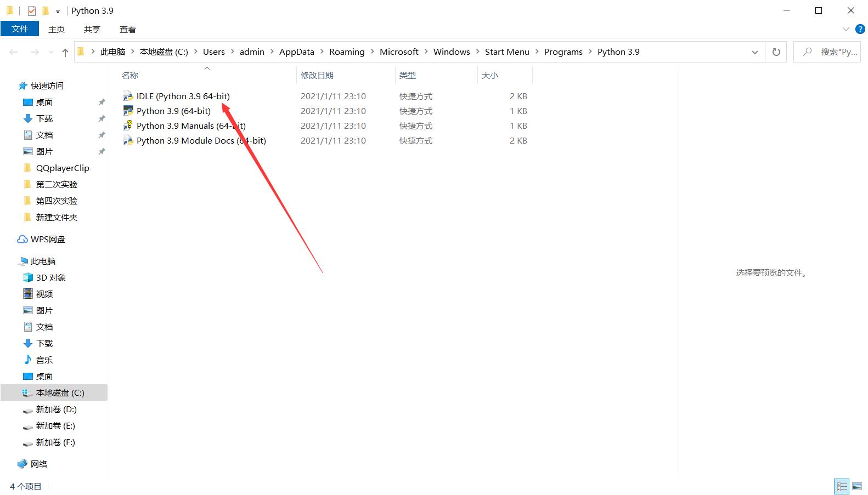The image size is (868, 495).
Task: Expand the ribbon with the chevron
Action: (x=846, y=29)
